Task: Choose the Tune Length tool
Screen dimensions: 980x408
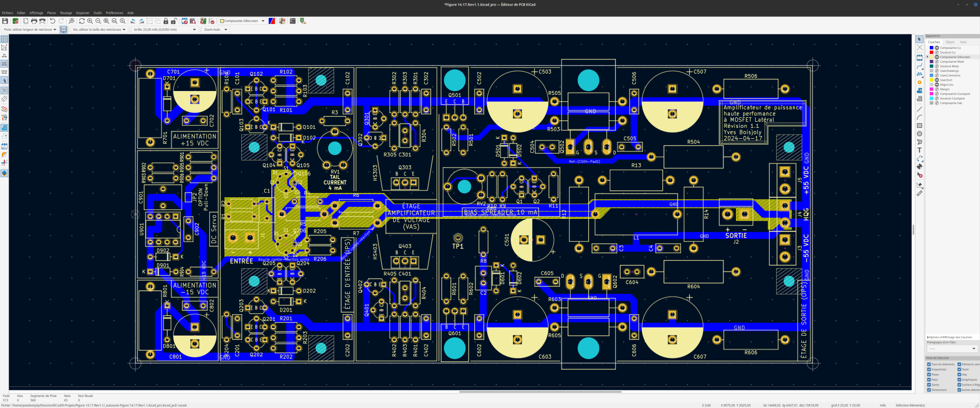Action: pos(919,74)
